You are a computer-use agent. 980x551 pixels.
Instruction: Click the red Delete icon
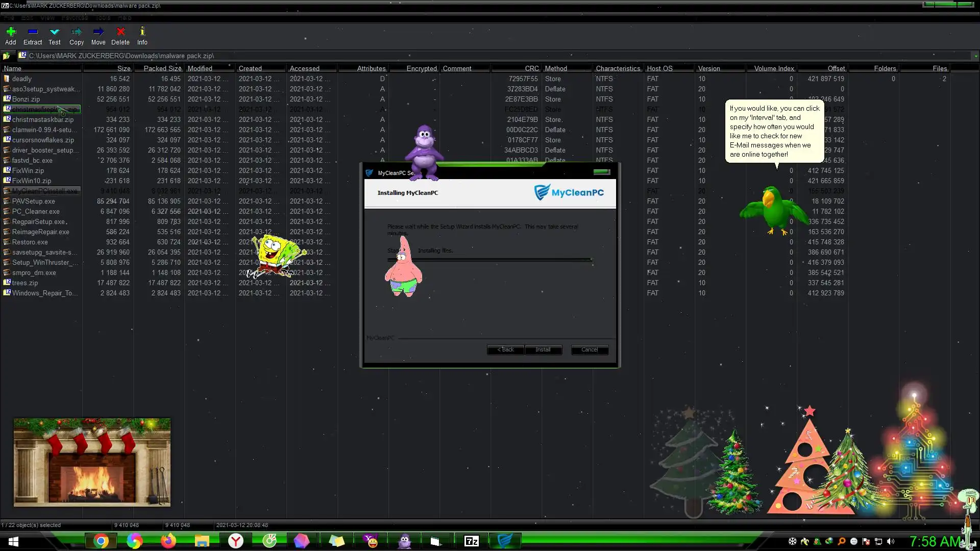pyautogui.click(x=120, y=32)
